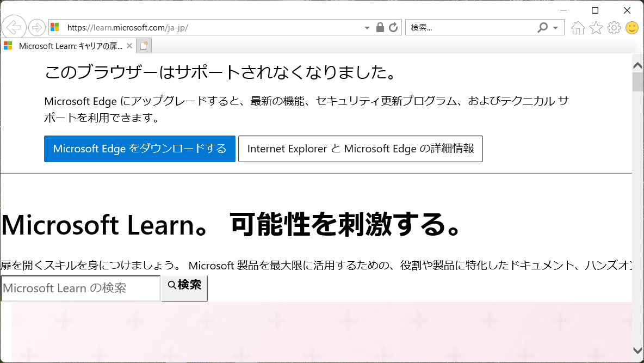Open address bar autocomplete dropdown
The height and width of the screenshot is (363, 644).
[x=367, y=27]
